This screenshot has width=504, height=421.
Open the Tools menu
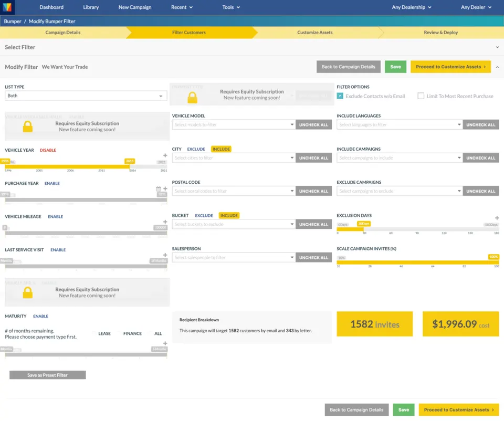[231, 7]
